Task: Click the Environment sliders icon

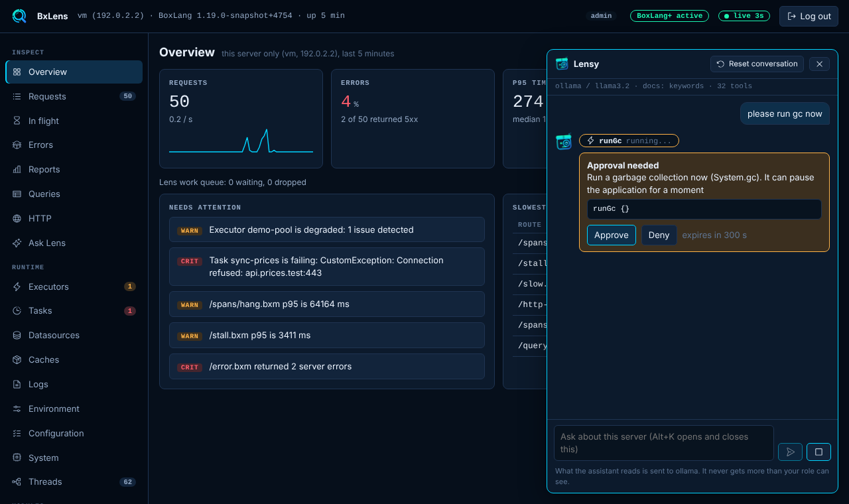Action: (17, 409)
